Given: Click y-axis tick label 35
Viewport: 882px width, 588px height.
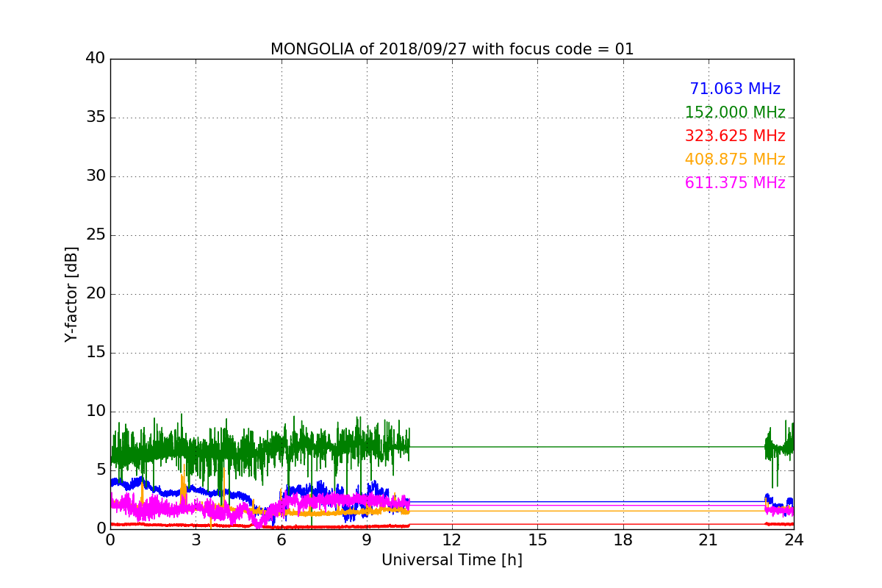Looking at the screenshot, I should click(x=96, y=118).
